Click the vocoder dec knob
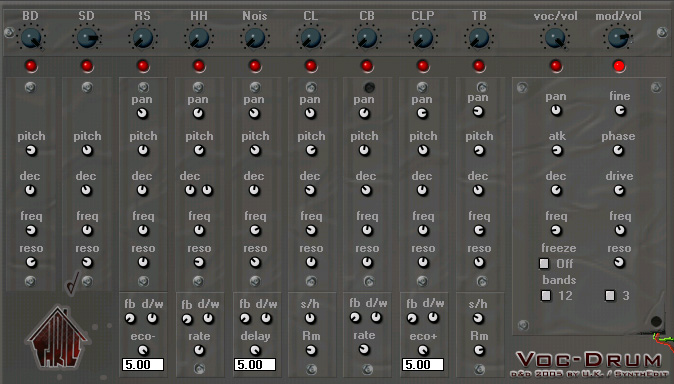This screenshot has height=384, width=674. [556, 190]
